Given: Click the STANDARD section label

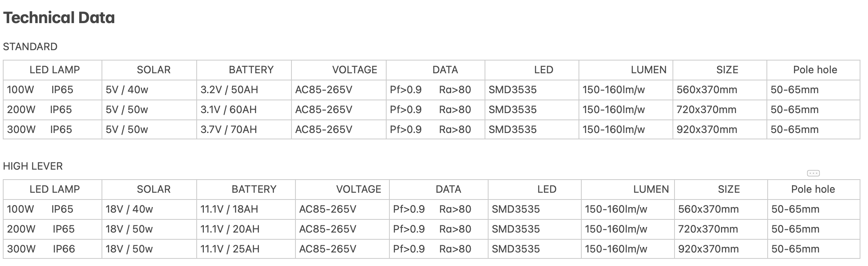Looking at the screenshot, I should pos(30,47).
